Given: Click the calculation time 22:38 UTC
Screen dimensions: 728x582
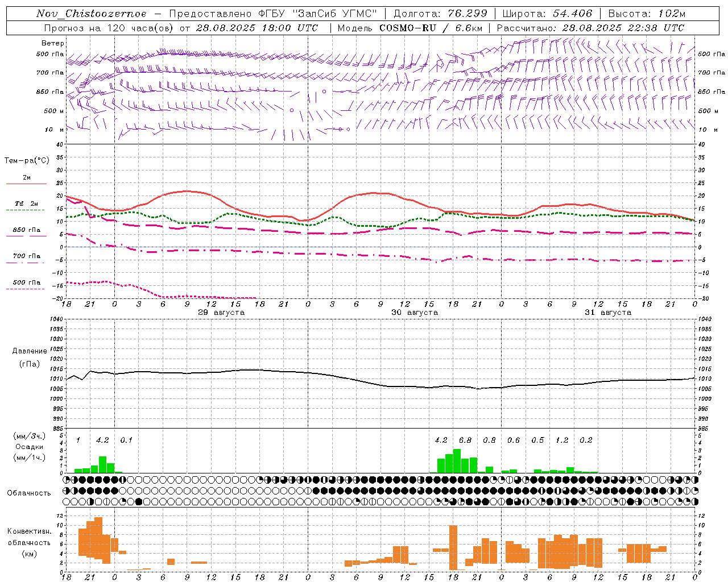Looking at the screenshot, I should 655,28.
